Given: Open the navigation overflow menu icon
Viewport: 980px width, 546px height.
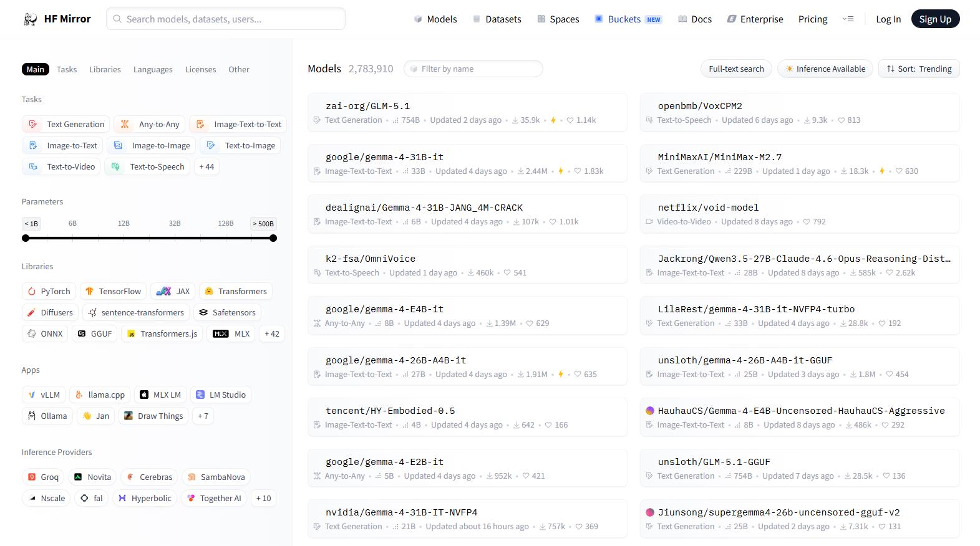Looking at the screenshot, I should [x=848, y=19].
